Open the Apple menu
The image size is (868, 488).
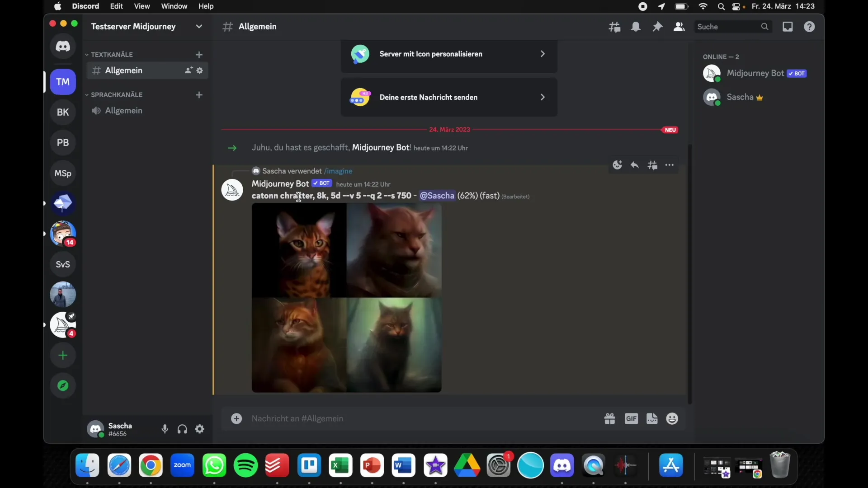point(58,6)
